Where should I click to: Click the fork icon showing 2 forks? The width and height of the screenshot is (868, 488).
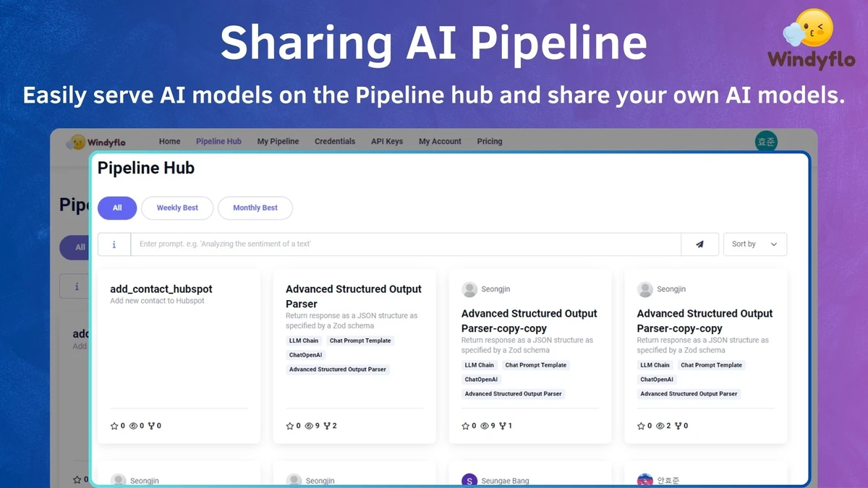point(327,426)
